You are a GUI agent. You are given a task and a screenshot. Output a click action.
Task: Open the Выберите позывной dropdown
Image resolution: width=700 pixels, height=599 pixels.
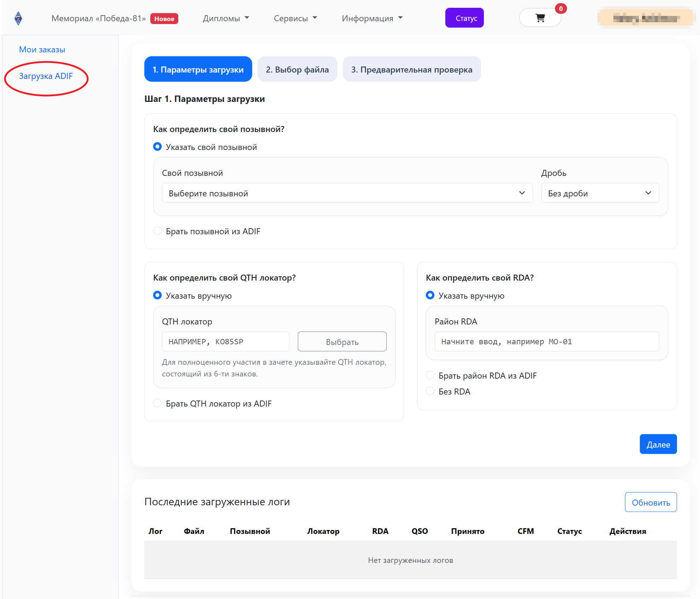click(x=347, y=193)
